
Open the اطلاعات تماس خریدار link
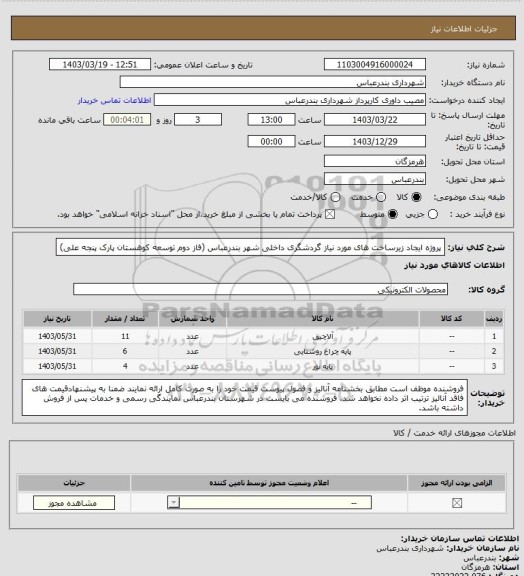[114, 100]
